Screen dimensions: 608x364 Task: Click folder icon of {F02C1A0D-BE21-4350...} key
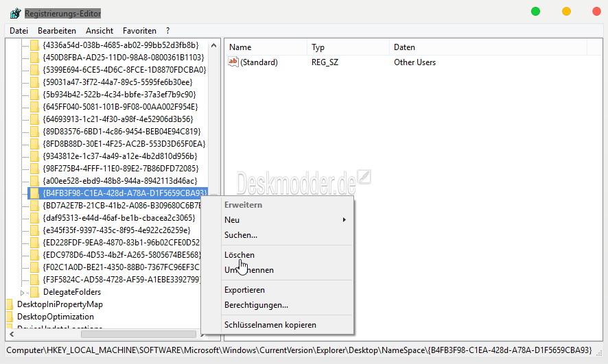tap(34, 267)
